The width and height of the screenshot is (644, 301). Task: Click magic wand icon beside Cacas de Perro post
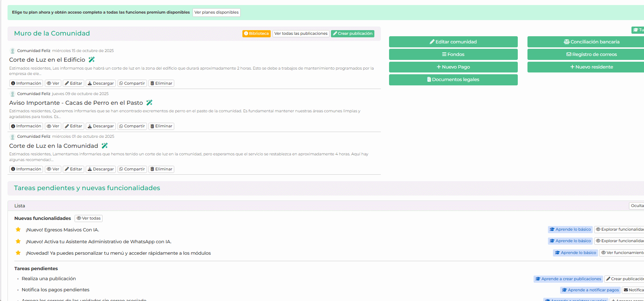(150, 103)
